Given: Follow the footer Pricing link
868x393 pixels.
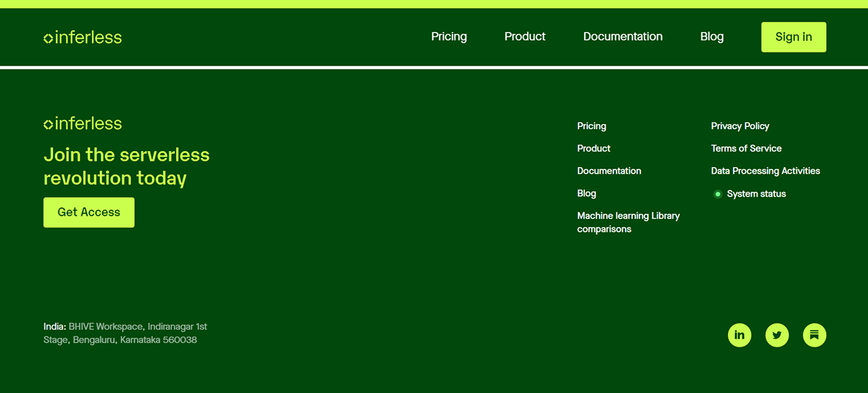Looking at the screenshot, I should tap(592, 126).
